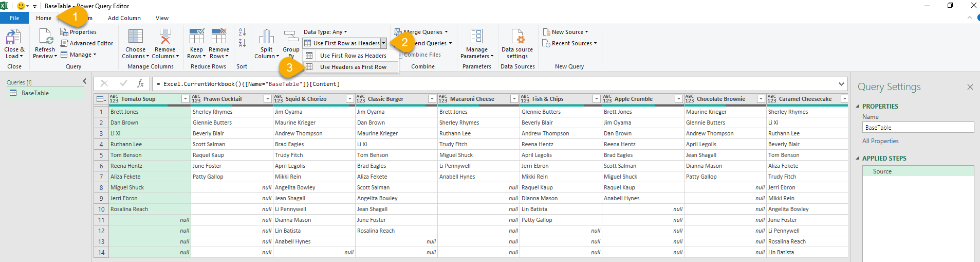Click the Manage Parameters icon
980x262 pixels.
tap(476, 38)
